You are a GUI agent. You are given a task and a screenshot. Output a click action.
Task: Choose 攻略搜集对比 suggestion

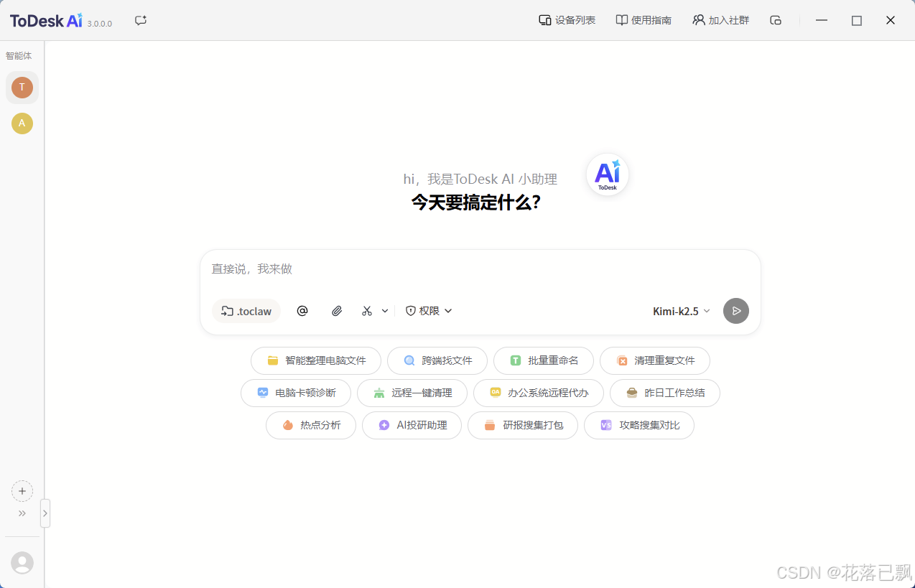coord(639,425)
